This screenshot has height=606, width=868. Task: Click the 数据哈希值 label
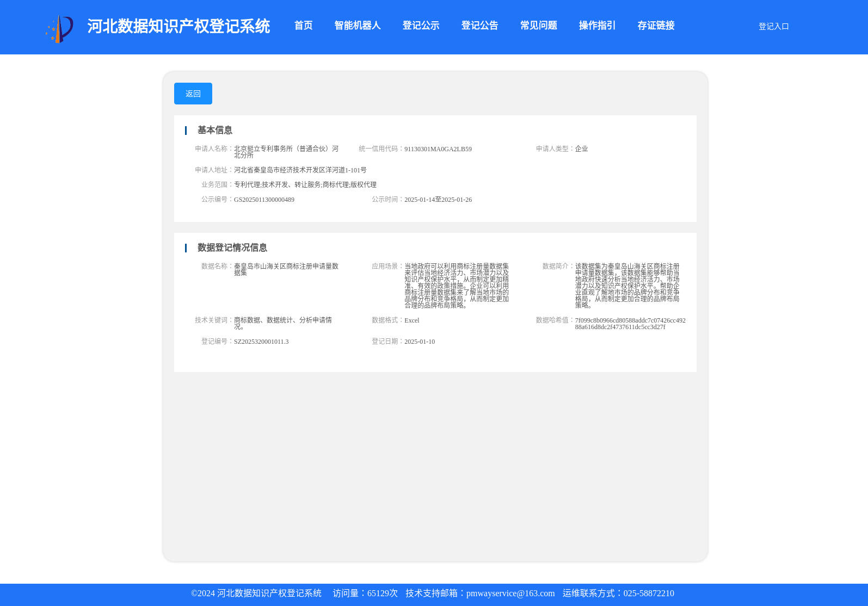(x=555, y=320)
